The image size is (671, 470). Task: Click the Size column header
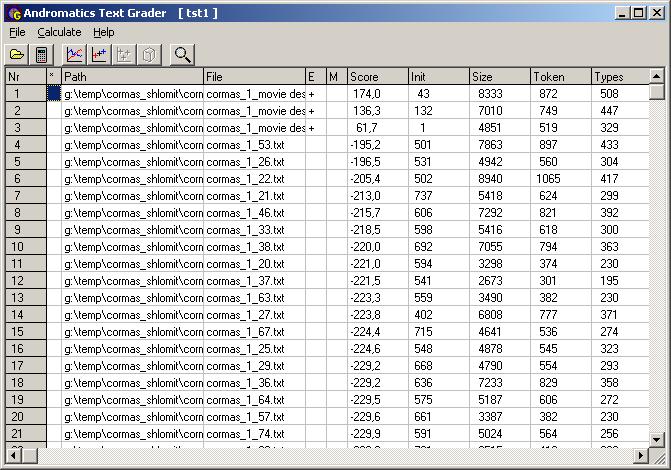(x=499, y=77)
